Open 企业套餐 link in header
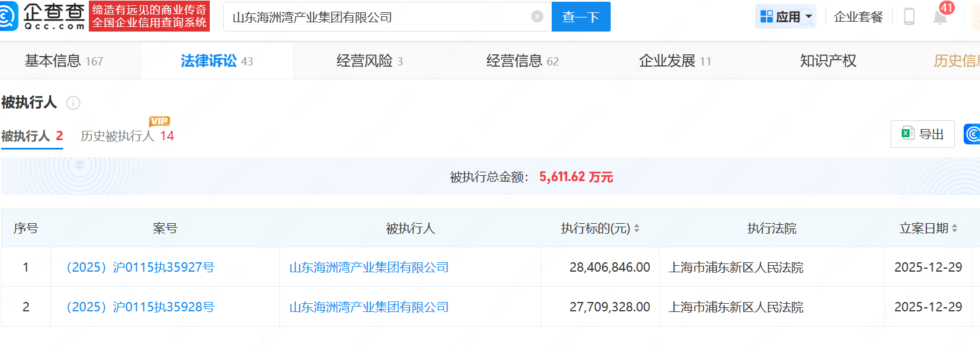The image size is (980, 347). tap(858, 17)
